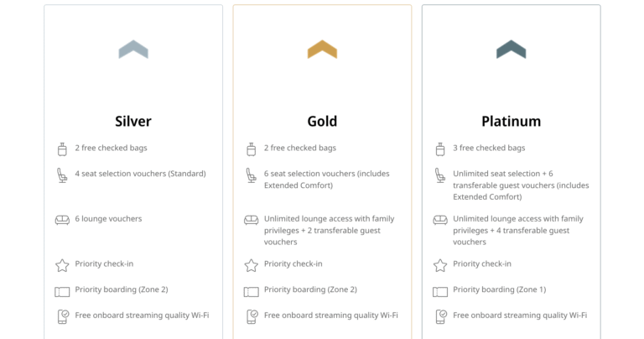Click the Platinum seat selection seat icon
Screen dimensions: 644x339
(x=440, y=175)
